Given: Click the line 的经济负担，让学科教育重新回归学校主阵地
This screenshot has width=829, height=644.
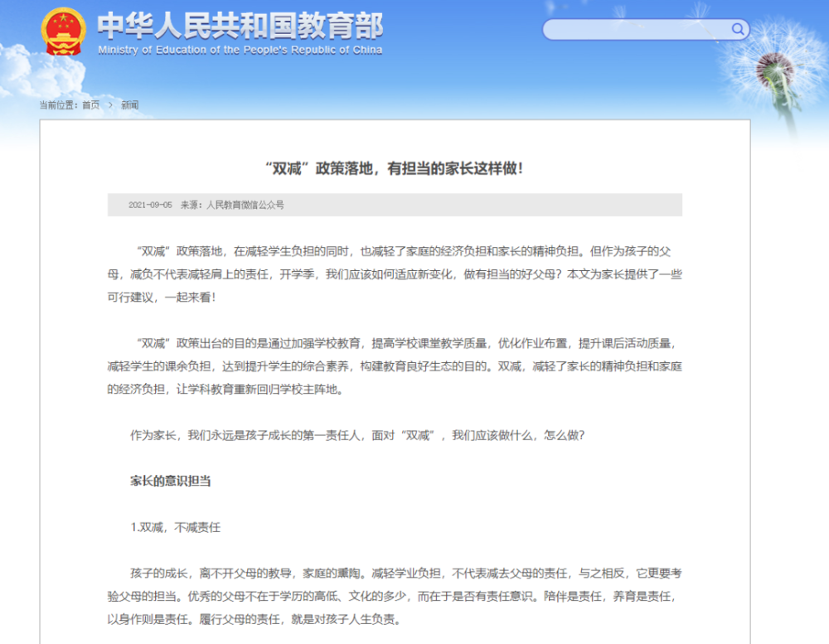Looking at the screenshot, I should pyautogui.click(x=226, y=390).
